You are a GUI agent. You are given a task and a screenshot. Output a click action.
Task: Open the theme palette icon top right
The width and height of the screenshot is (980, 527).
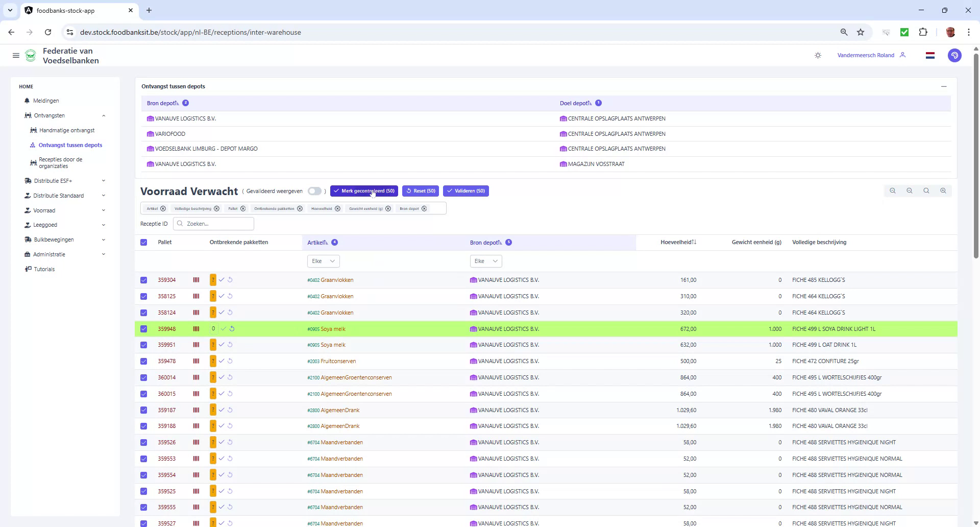tap(955, 55)
